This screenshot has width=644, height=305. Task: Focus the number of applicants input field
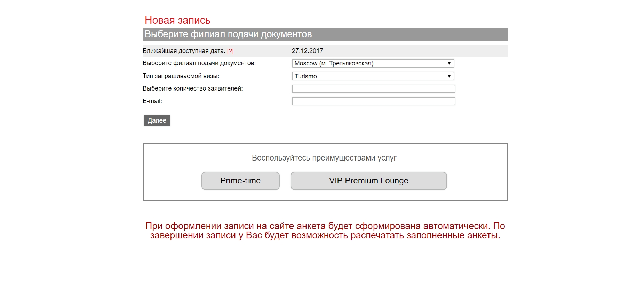pos(373,89)
